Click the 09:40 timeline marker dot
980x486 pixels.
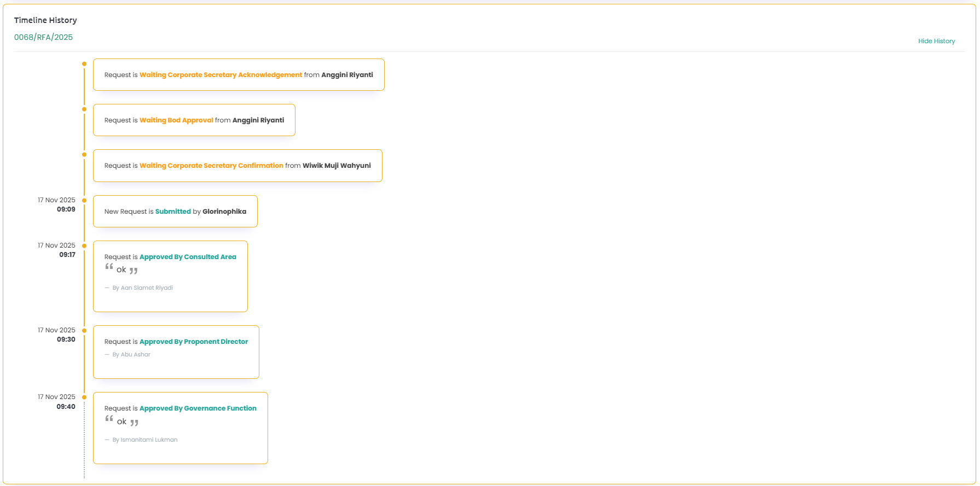pyautogui.click(x=84, y=397)
